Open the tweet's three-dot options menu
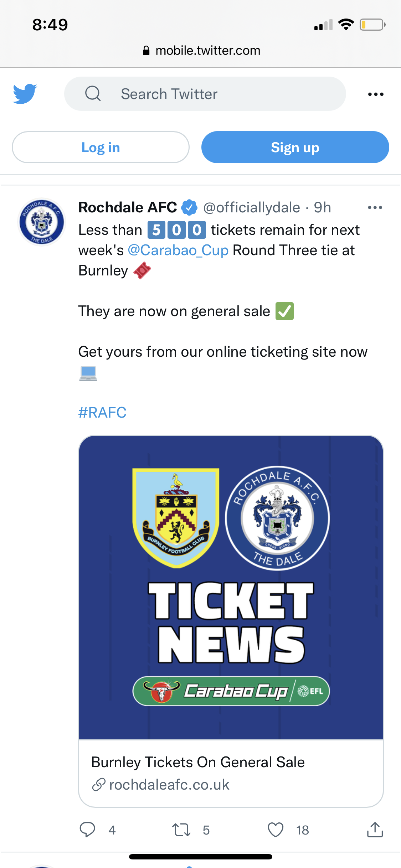Viewport: 401px width, 868px height. coord(375,207)
